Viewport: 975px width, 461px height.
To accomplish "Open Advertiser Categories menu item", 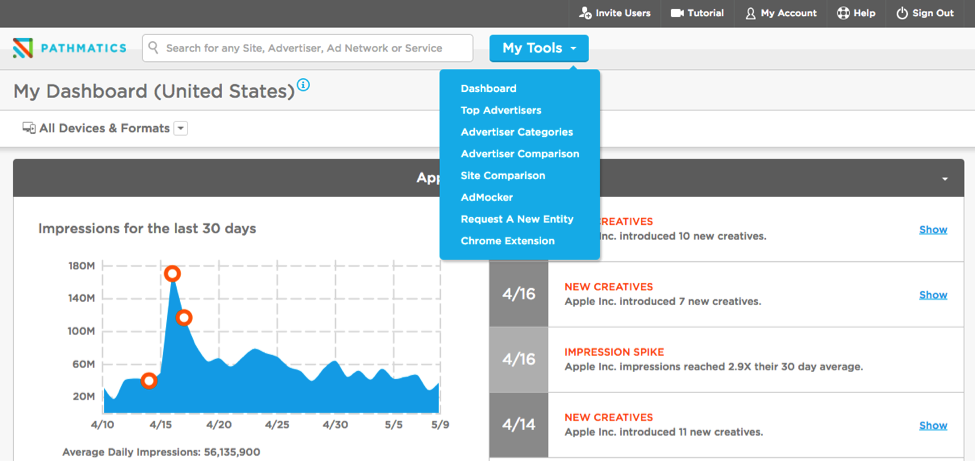I will pyautogui.click(x=517, y=132).
